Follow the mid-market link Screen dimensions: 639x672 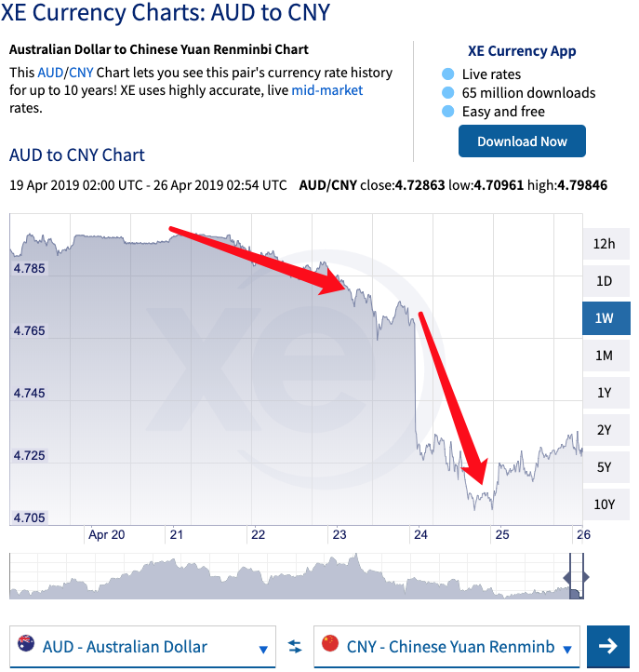click(327, 90)
